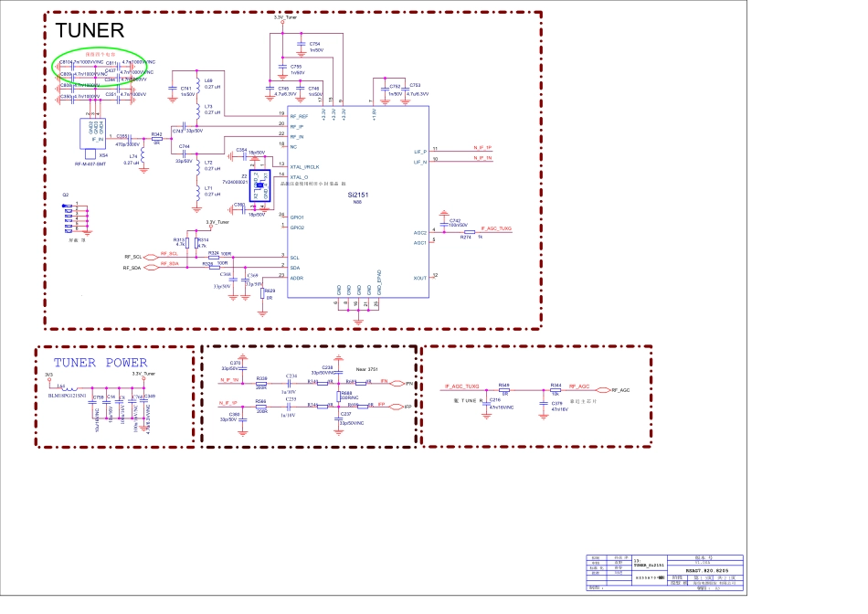Select the Z2 crystal oscillator symbol
The image size is (868, 614).
259,183
